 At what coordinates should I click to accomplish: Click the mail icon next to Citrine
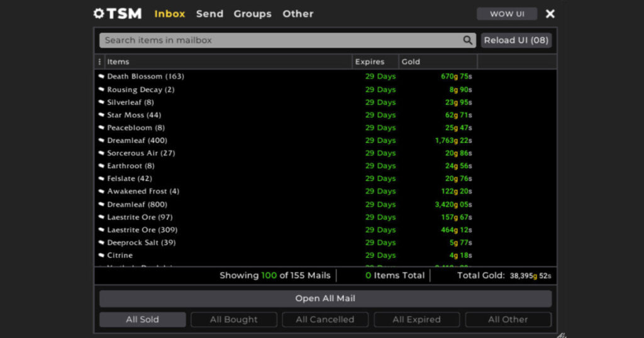tap(101, 256)
